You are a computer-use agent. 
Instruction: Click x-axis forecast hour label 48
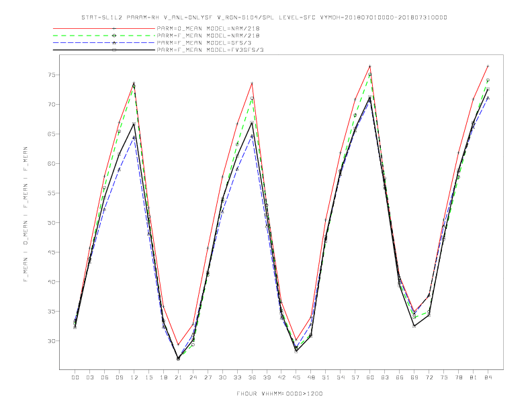311,377
